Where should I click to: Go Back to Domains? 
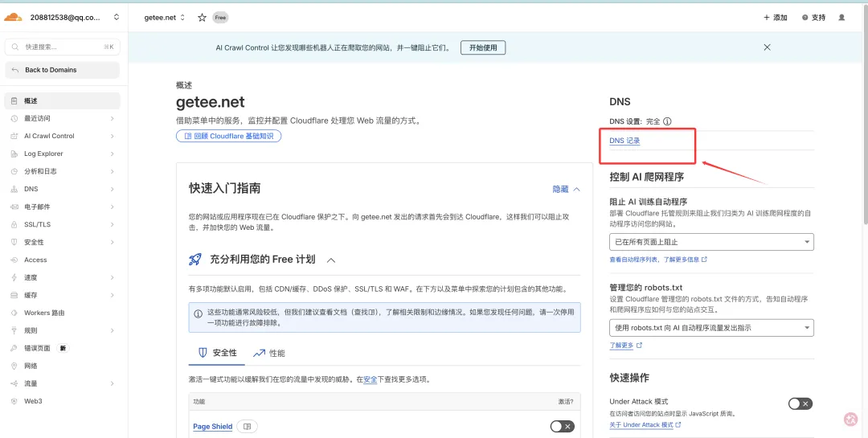(62, 70)
